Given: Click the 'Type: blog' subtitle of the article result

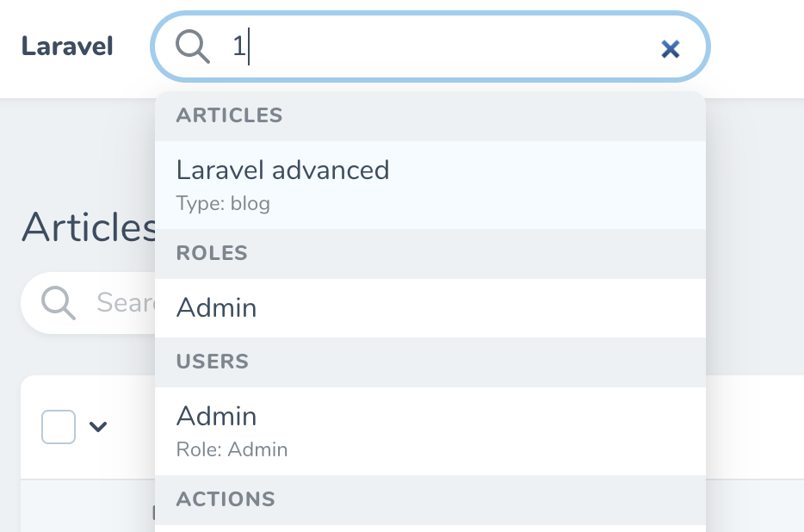Looking at the screenshot, I should click(x=223, y=204).
